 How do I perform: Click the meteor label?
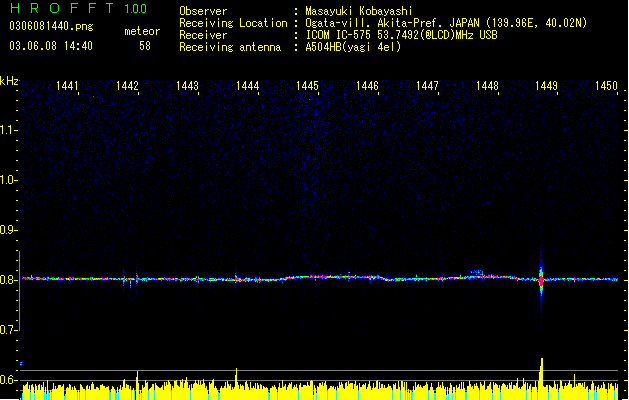(x=142, y=31)
